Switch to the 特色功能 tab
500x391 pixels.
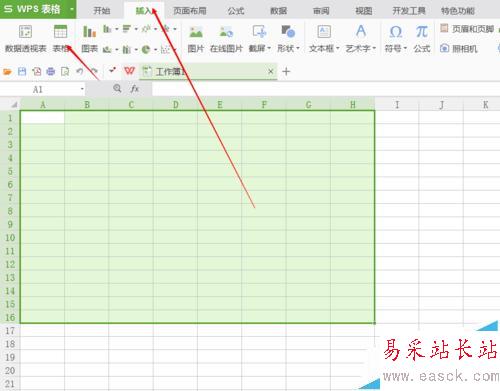point(458,11)
